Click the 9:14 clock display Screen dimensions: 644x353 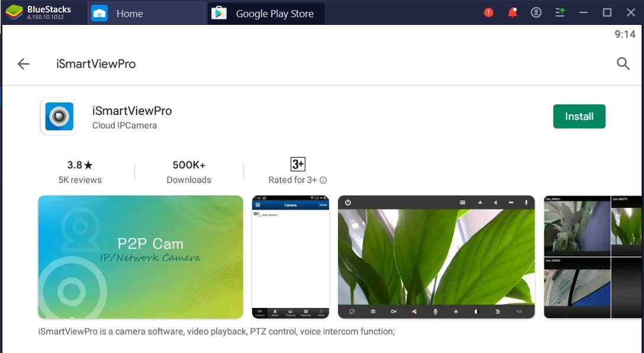pyautogui.click(x=624, y=34)
